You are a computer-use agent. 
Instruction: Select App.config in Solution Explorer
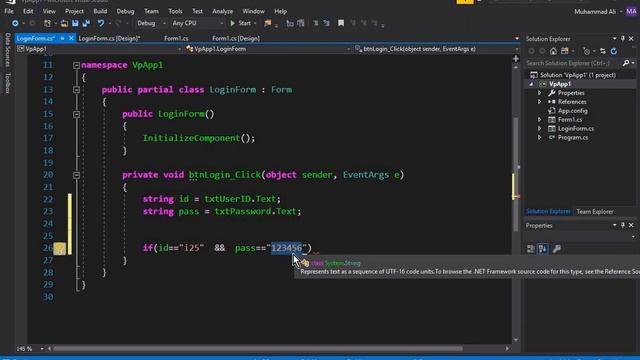tap(572, 111)
